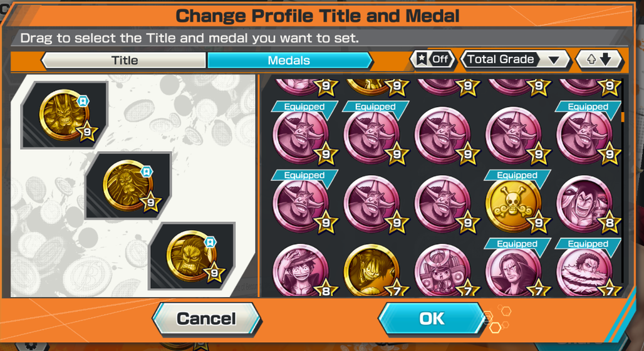The width and height of the screenshot is (644, 351).
Task: Select the Chopper robot grade 7 medal
Action: click(x=443, y=270)
